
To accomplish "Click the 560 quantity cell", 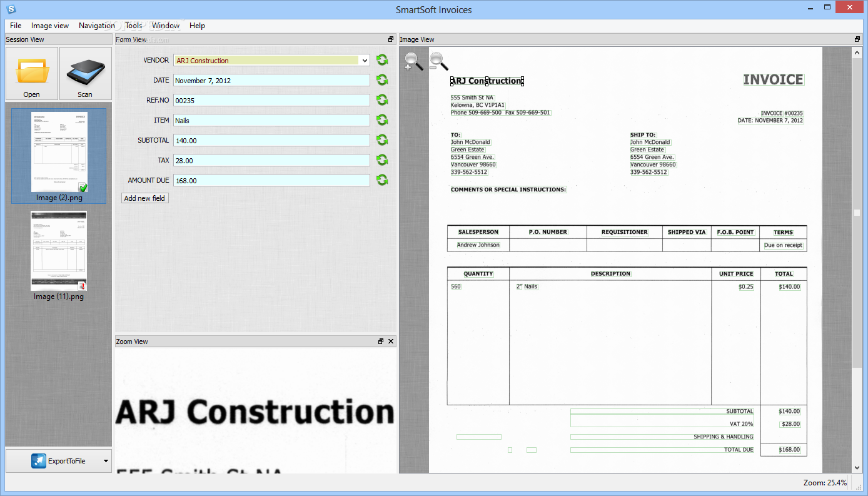I will coord(455,286).
